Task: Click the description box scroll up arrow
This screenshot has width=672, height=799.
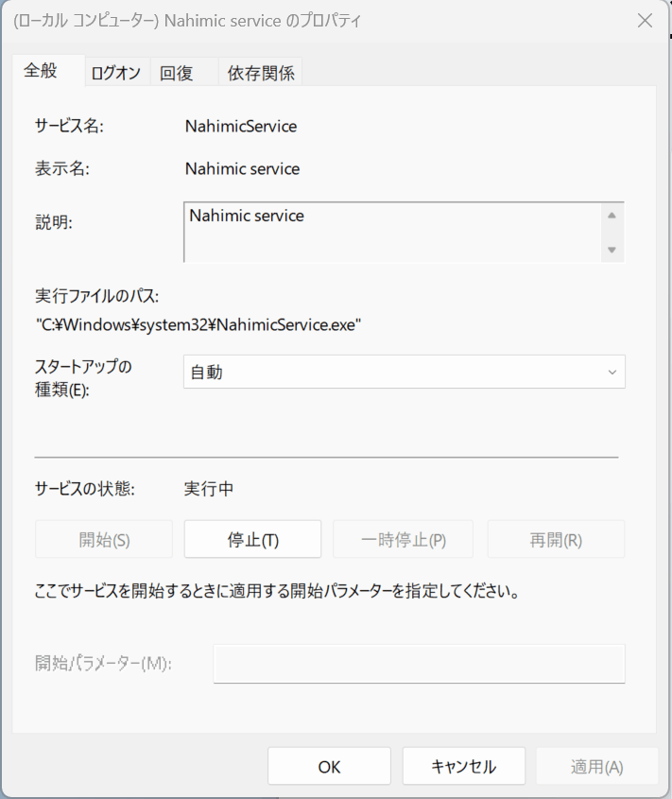Action: tap(612, 216)
